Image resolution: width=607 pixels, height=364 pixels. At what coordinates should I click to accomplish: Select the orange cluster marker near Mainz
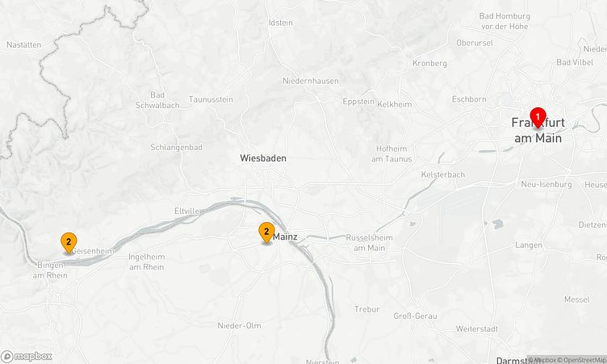pos(266,232)
